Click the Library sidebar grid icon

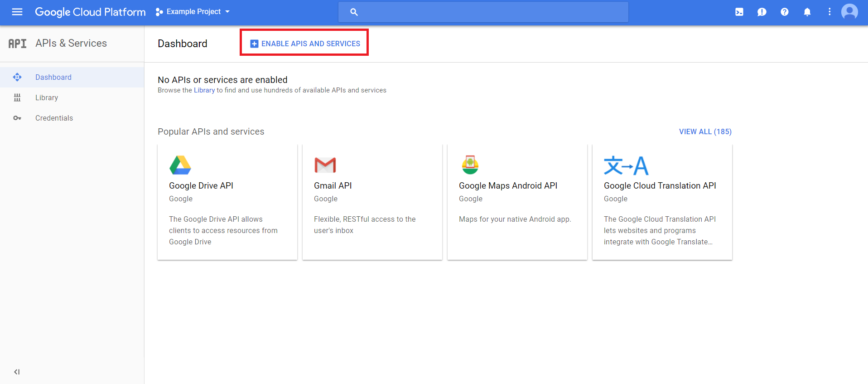pos(17,97)
